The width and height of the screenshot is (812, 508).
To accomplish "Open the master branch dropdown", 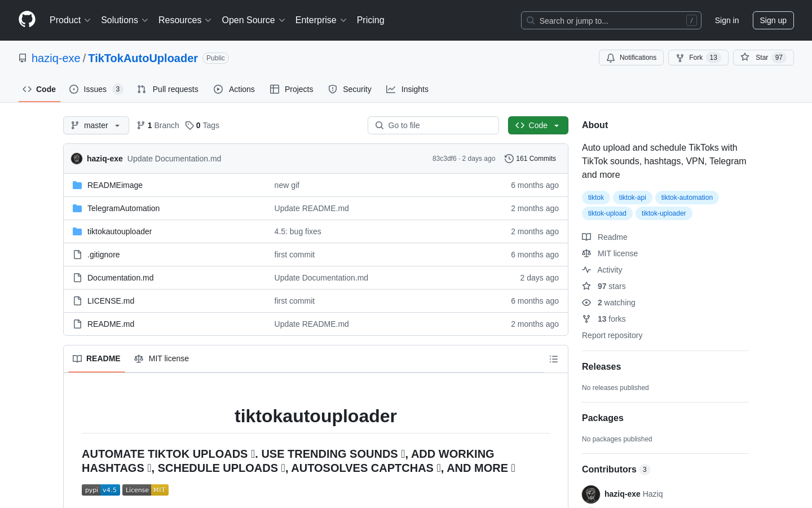I will pos(96,125).
